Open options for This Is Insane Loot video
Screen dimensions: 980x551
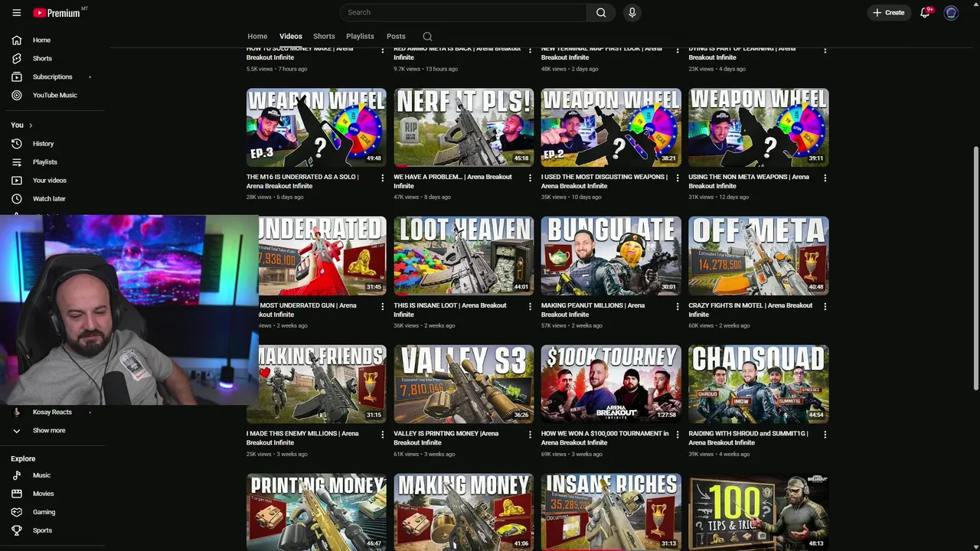(x=530, y=306)
